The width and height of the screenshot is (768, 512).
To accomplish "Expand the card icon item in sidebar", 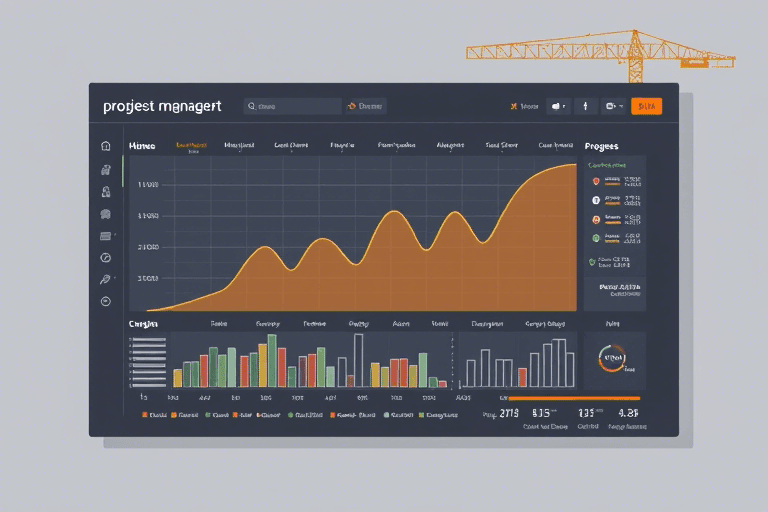I will (106, 236).
